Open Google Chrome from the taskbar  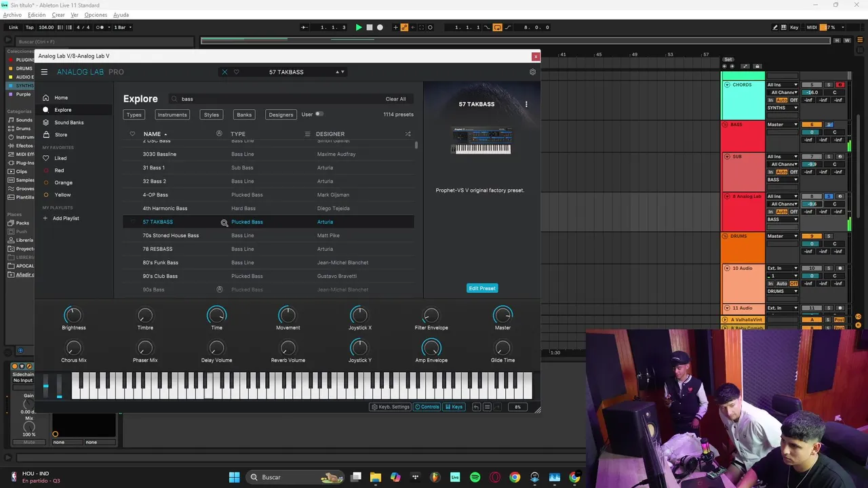tap(515, 477)
